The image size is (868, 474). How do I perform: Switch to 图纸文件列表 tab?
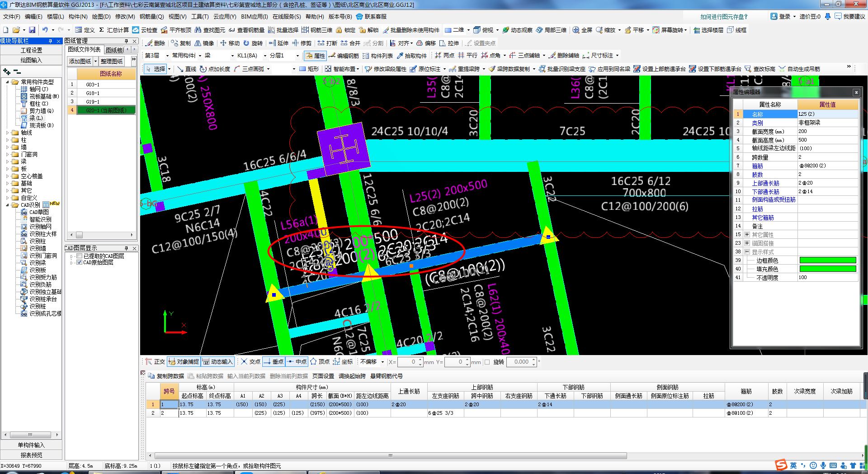(84, 49)
